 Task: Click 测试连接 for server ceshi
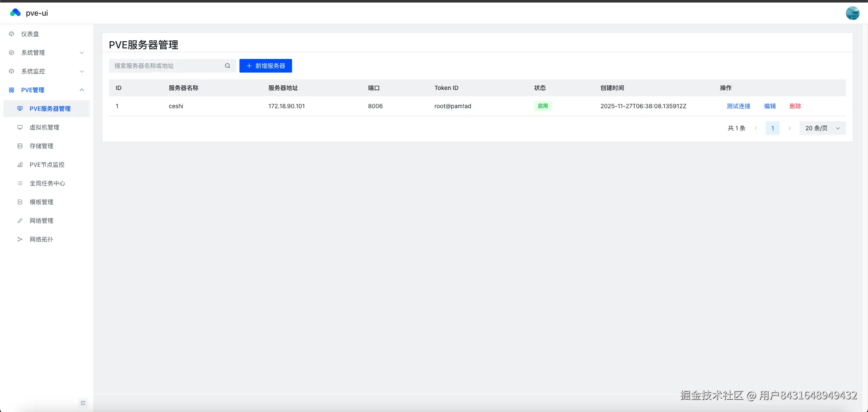coord(738,106)
